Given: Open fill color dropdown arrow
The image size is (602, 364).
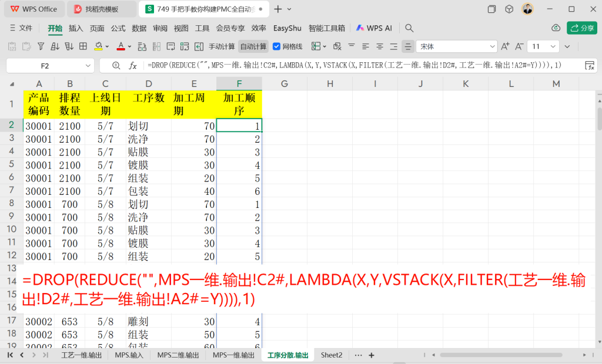Looking at the screenshot, I should click(x=107, y=47).
